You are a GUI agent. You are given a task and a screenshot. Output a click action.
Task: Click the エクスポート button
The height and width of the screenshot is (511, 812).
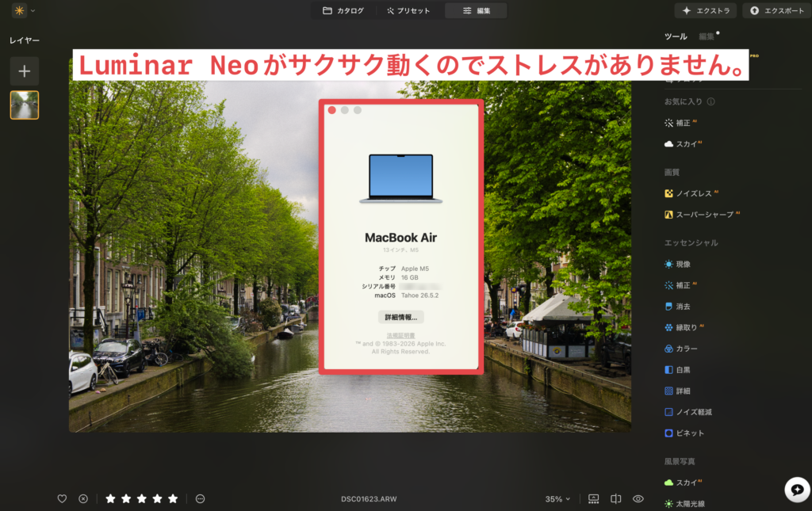click(777, 10)
